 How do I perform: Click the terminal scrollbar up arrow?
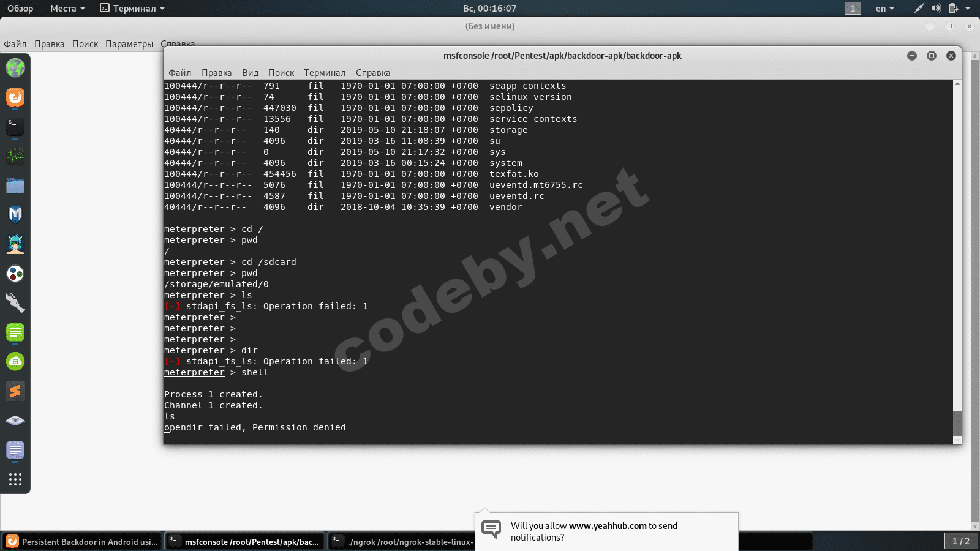[x=957, y=84]
